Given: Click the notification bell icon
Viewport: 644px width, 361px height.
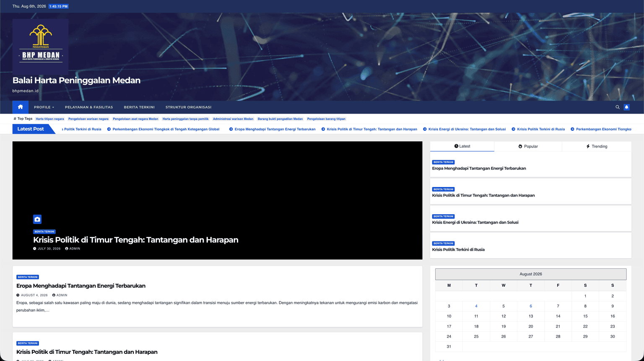Looking at the screenshot, I should 626,107.
